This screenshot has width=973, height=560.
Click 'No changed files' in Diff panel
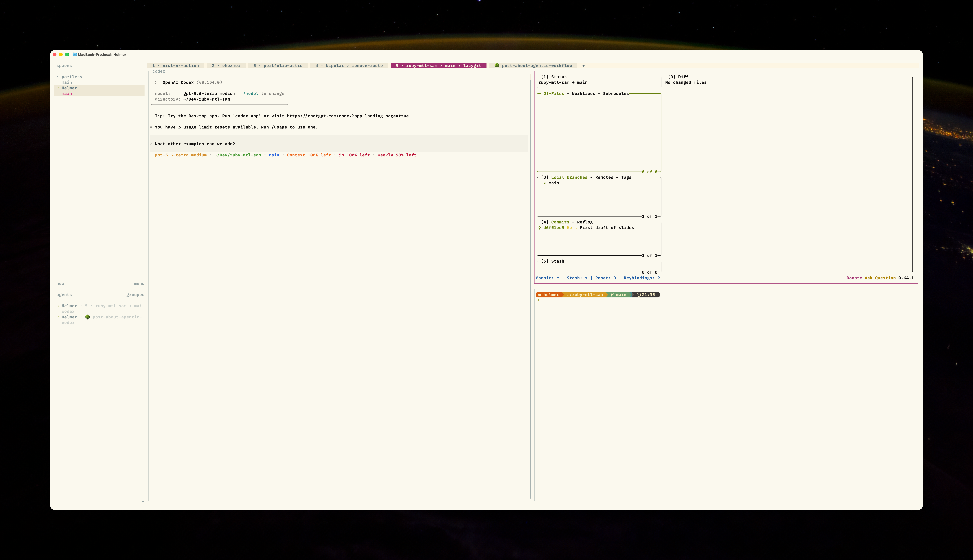click(x=686, y=83)
